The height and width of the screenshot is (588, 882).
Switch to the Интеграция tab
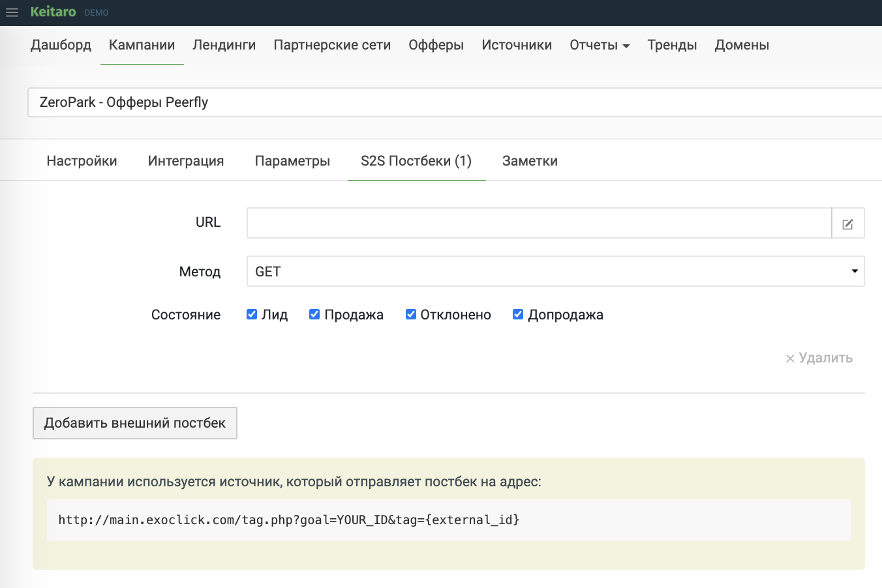point(186,161)
